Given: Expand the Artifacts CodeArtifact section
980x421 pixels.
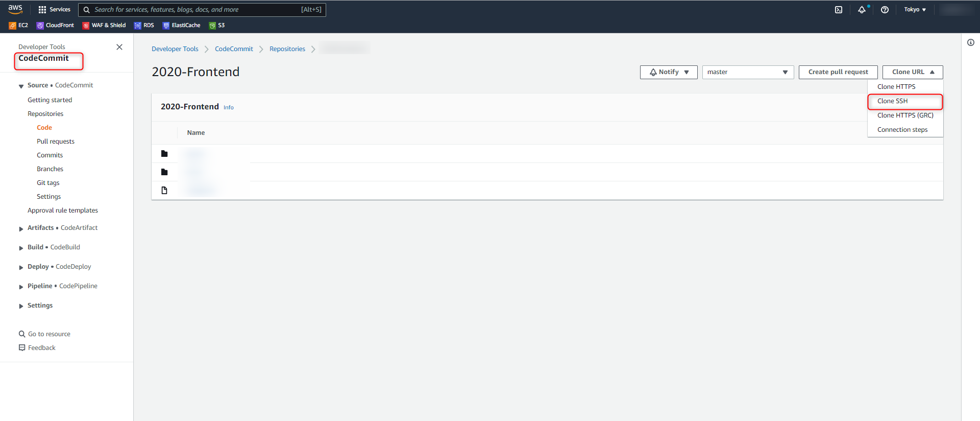Looking at the screenshot, I should click(21, 228).
